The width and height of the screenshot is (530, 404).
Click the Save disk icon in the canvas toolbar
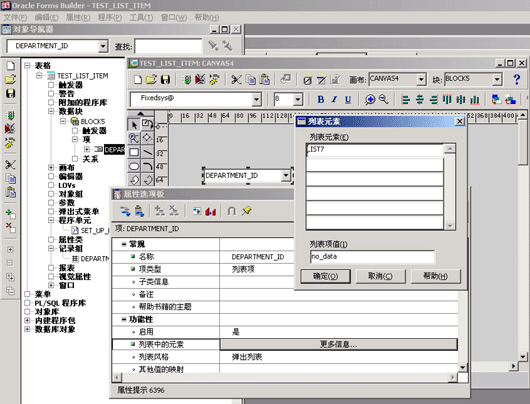pyautogui.click(x=165, y=79)
